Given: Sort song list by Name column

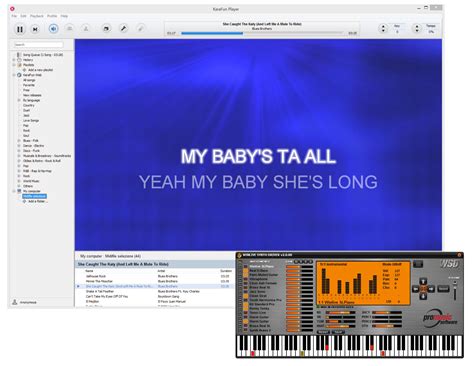Looking at the screenshot, I should [89, 271].
